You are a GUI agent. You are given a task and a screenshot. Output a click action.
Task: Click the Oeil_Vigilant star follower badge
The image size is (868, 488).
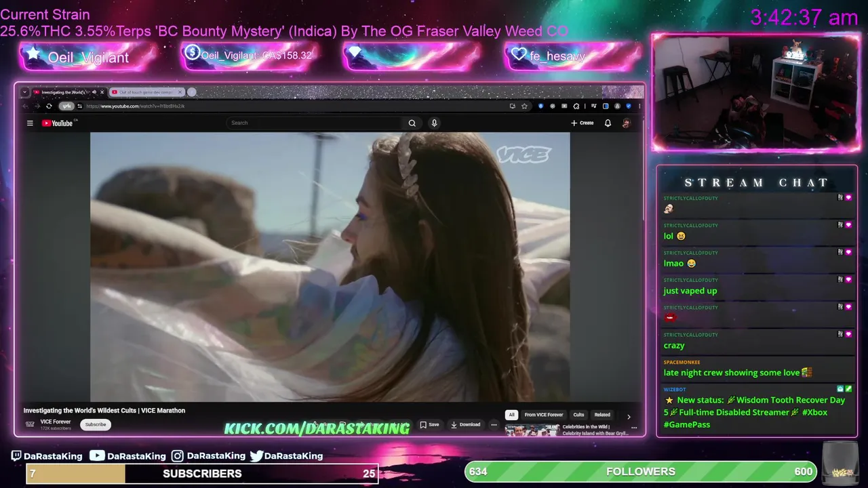(87, 57)
